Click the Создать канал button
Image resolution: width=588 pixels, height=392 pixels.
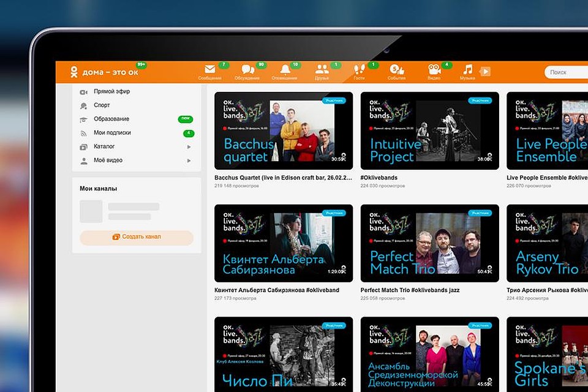point(137,238)
